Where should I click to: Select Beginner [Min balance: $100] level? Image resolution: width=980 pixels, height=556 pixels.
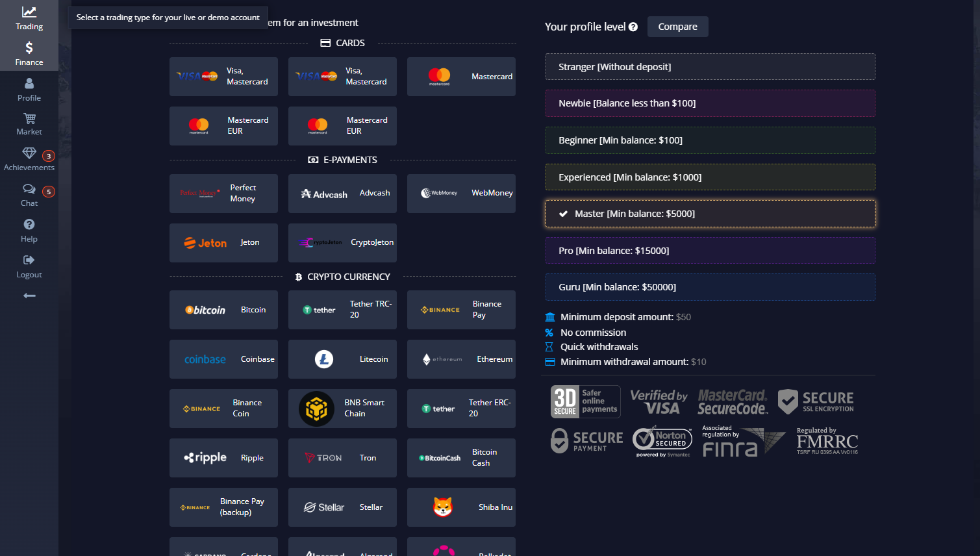tap(710, 140)
